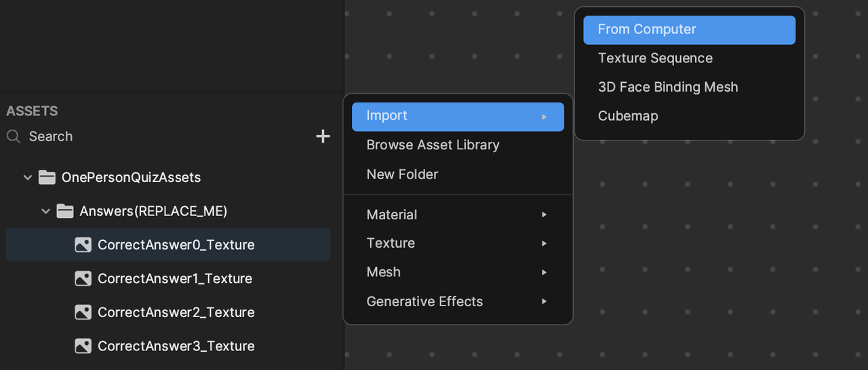Collapse the OnePersonQuizAssets folder chevron
The width and height of the screenshot is (868, 370).
coord(28,177)
